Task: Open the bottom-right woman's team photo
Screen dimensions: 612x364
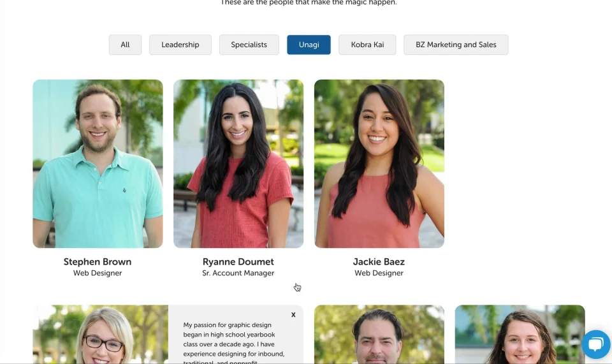Action: point(520,334)
